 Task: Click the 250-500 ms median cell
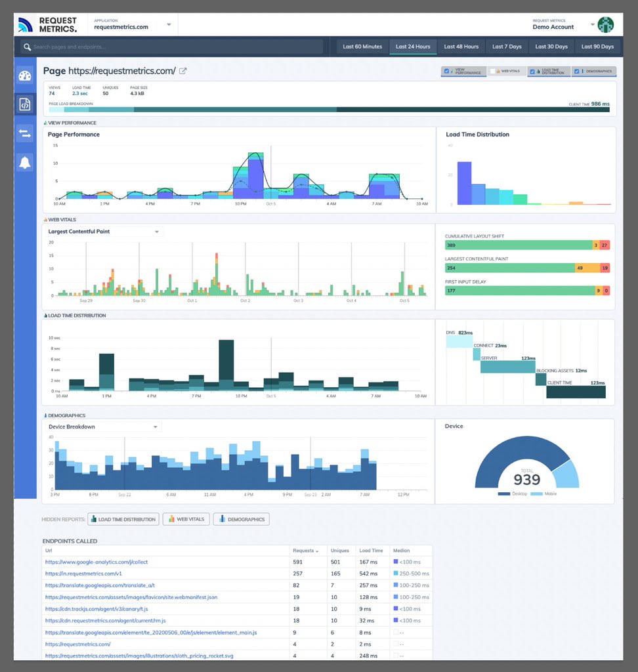(411, 574)
